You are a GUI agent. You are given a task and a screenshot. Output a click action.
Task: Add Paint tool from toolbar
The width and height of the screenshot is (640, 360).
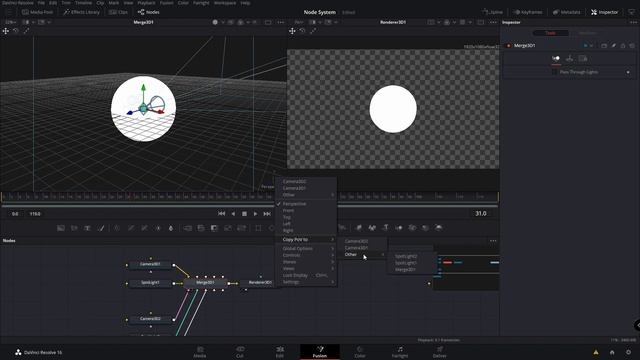[x=101, y=228]
